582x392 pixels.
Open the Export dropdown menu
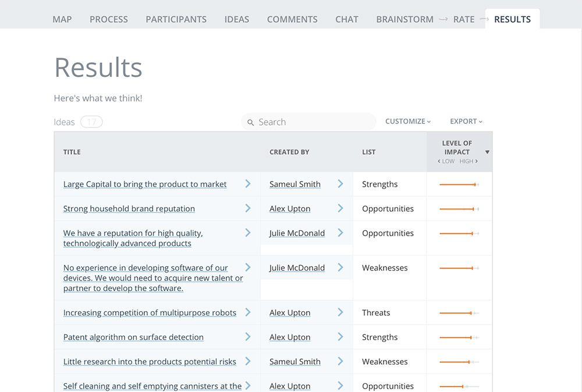pos(466,122)
